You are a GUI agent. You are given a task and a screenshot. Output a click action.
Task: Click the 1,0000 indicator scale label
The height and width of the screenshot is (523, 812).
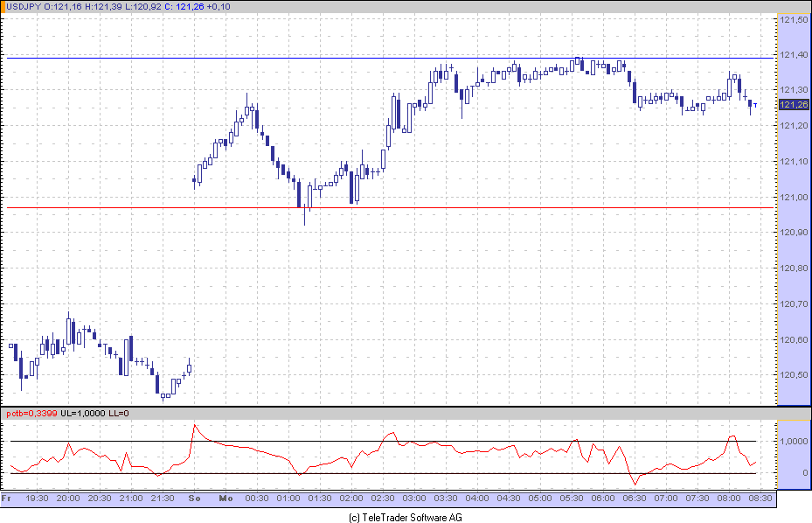point(795,441)
